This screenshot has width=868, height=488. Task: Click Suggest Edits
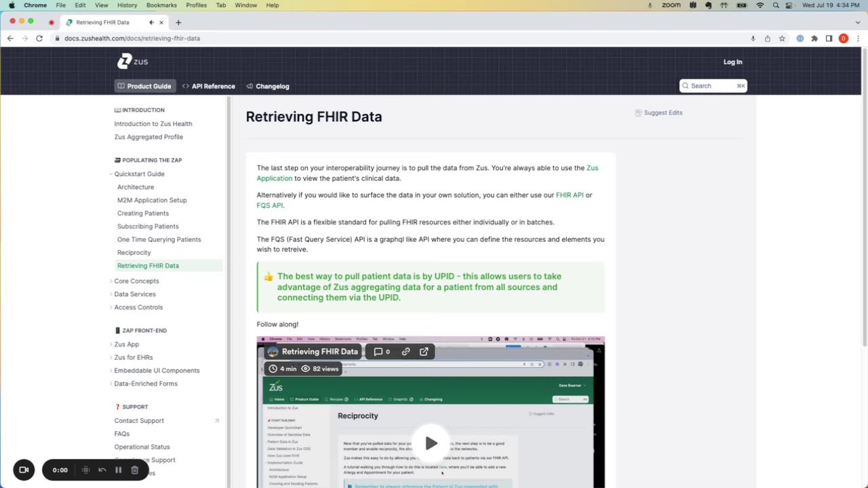[x=658, y=113]
